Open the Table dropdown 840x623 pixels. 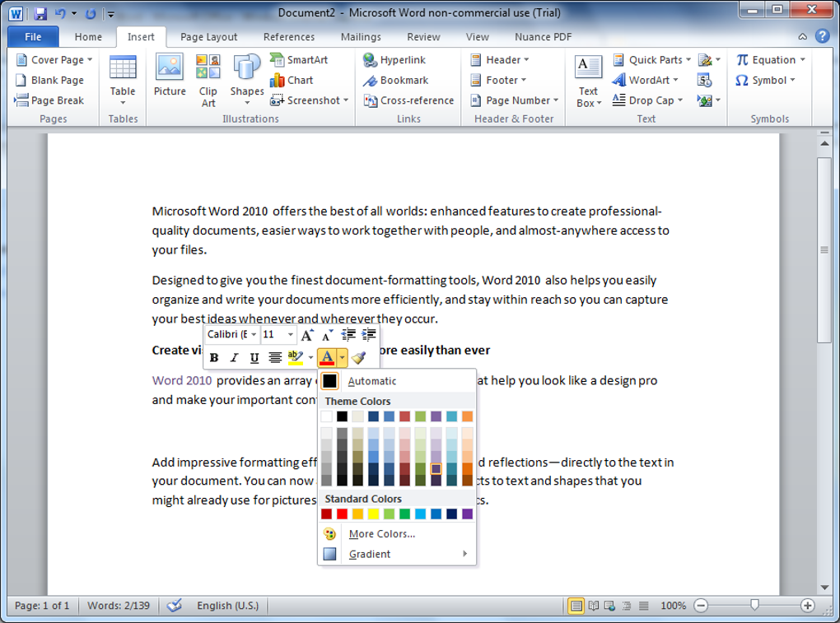[123, 81]
